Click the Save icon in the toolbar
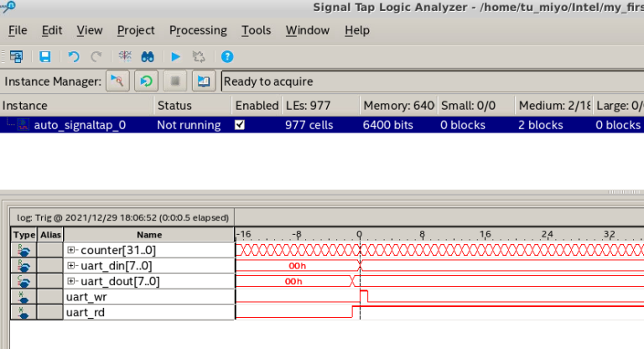644x349 pixels. 45,57
